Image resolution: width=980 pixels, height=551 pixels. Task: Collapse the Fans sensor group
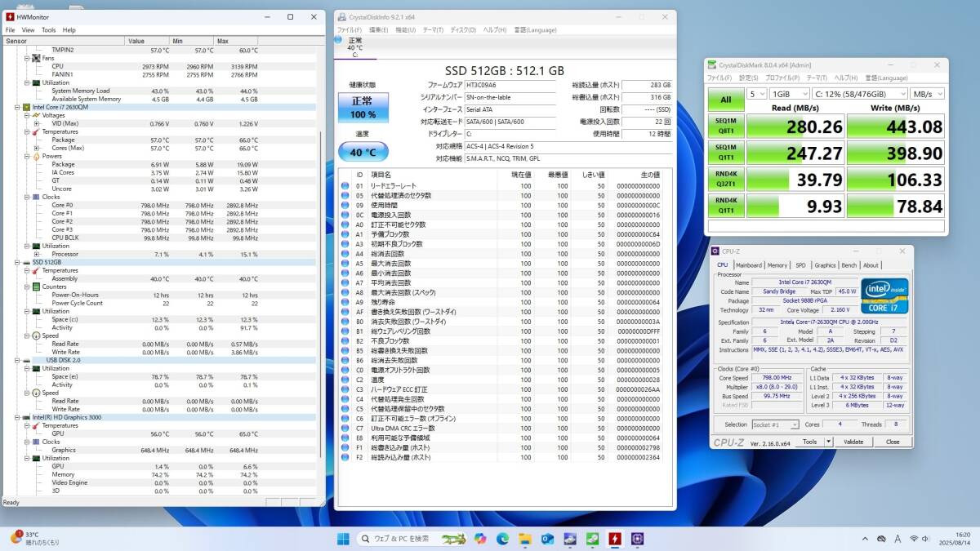point(27,58)
